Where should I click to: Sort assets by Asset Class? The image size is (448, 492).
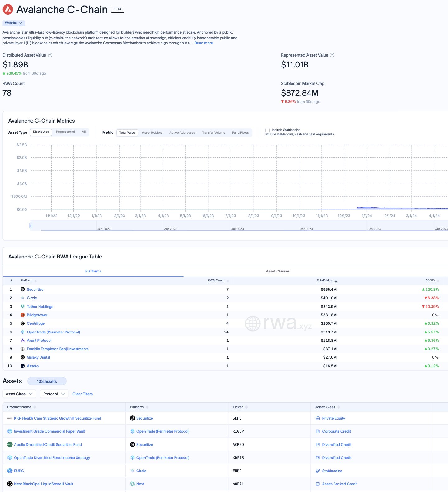pos(328,407)
